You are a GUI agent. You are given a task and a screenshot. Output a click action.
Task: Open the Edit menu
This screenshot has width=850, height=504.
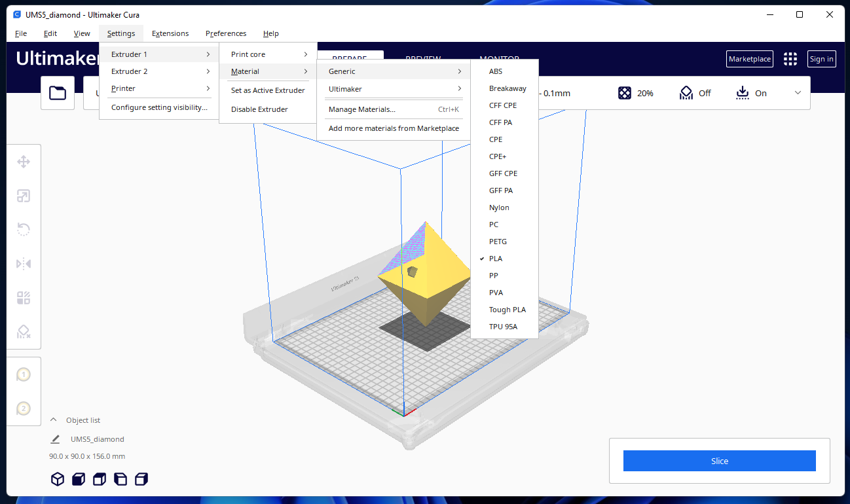point(50,33)
